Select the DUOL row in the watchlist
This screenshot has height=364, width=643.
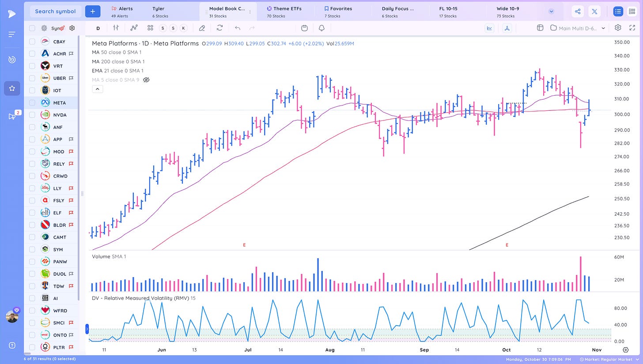click(51, 274)
